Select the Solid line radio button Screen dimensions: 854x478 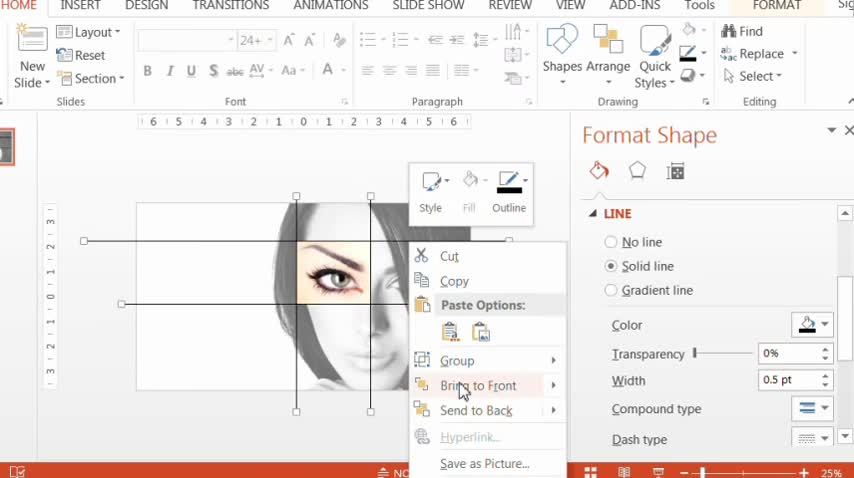[611, 266]
